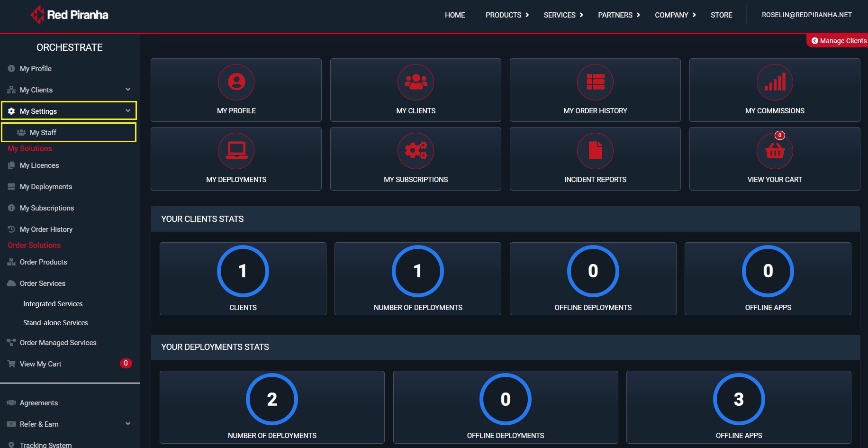Image resolution: width=868 pixels, height=448 pixels.
Task: Open the My Commissions bar chart icon
Action: 775,82
